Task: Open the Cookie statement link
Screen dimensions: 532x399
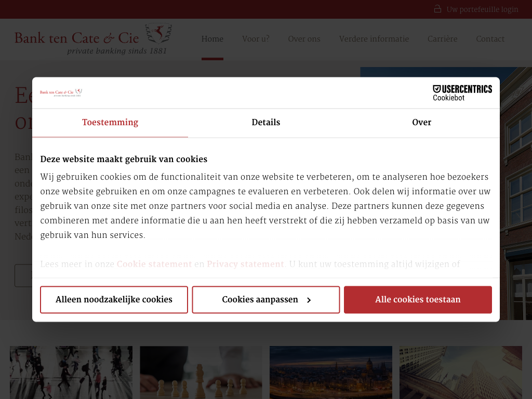Action: (154, 264)
